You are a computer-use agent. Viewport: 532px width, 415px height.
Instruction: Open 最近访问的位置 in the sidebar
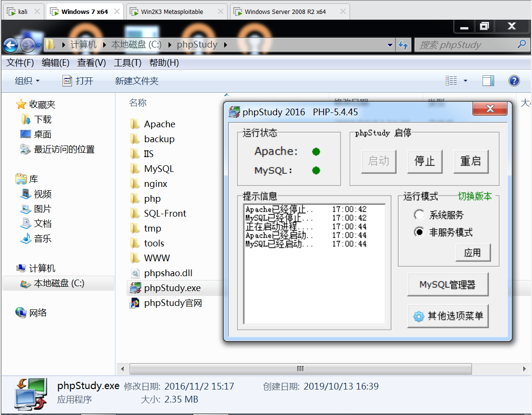point(57,149)
